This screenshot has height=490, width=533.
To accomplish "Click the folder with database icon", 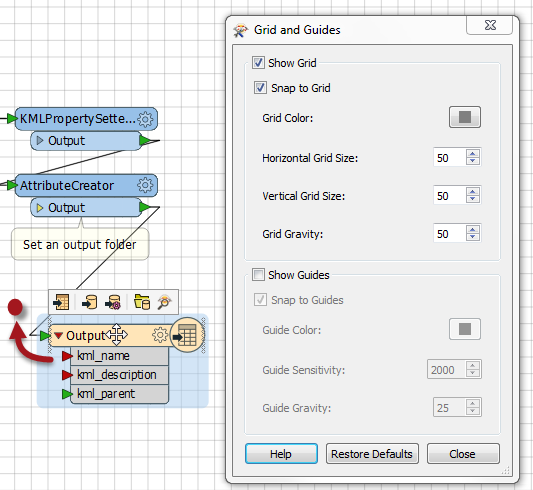I will 142,302.
